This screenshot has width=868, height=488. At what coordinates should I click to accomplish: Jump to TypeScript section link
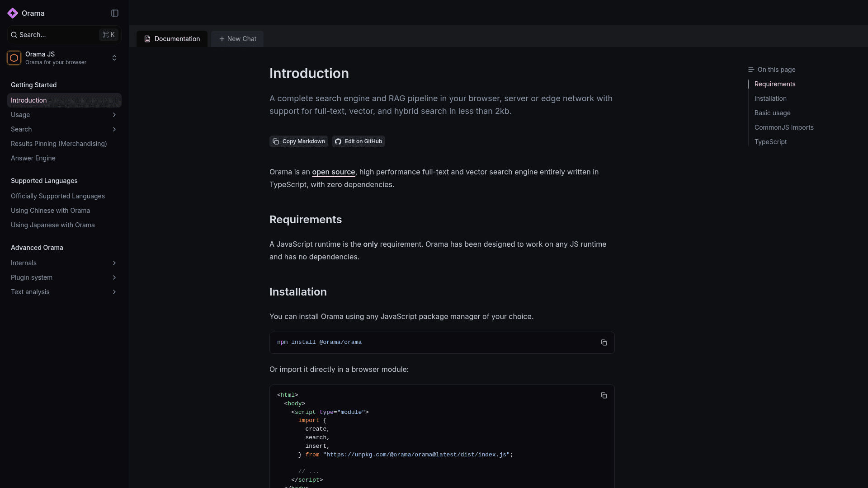(770, 142)
